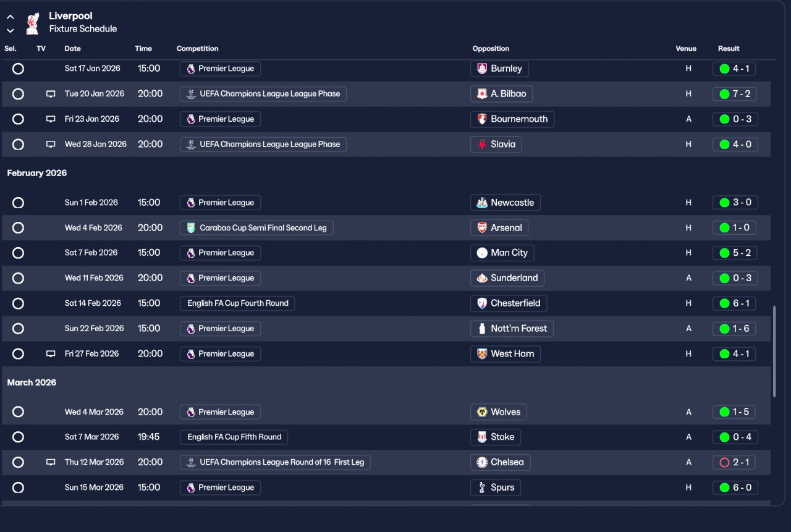Open the English FA Cup Fourth Round competition
This screenshot has width=791, height=532.
pos(238,303)
